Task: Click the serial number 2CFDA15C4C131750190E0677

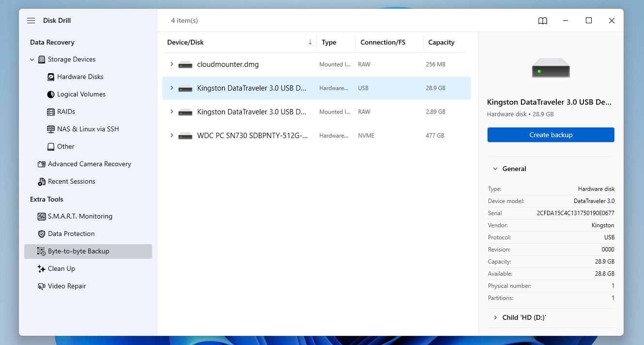Action: point(576,213)
